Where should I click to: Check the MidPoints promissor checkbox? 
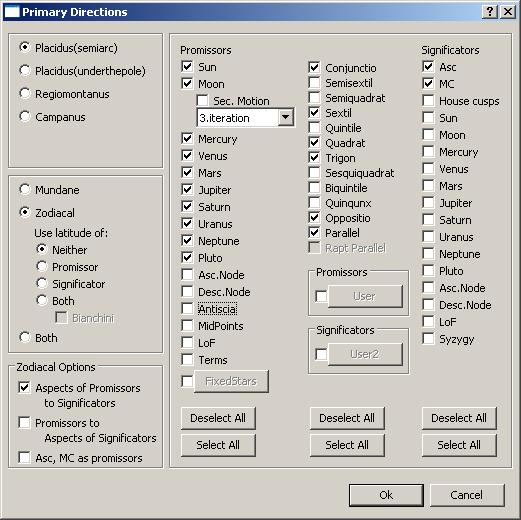click(187, 325)
